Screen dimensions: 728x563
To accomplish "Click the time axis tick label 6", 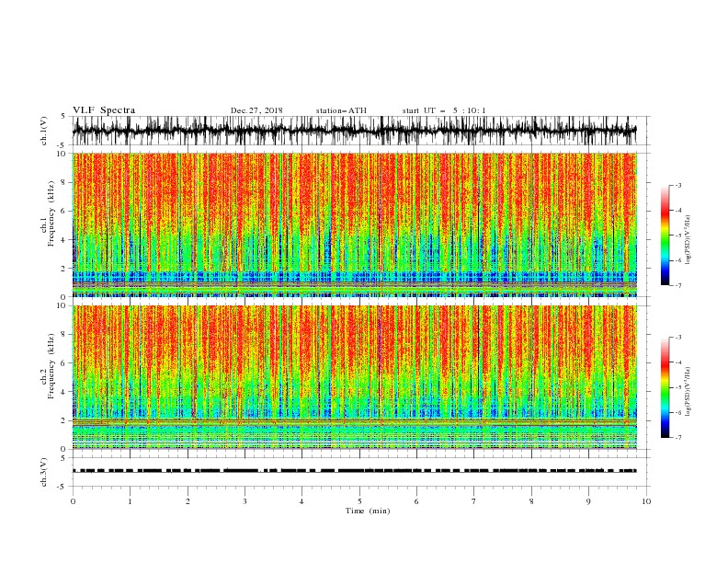I will coord(416,501).
